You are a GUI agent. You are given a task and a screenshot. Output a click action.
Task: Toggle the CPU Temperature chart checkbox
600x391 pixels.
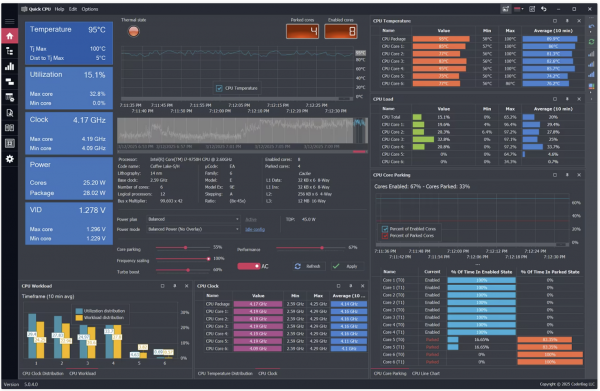219,88
